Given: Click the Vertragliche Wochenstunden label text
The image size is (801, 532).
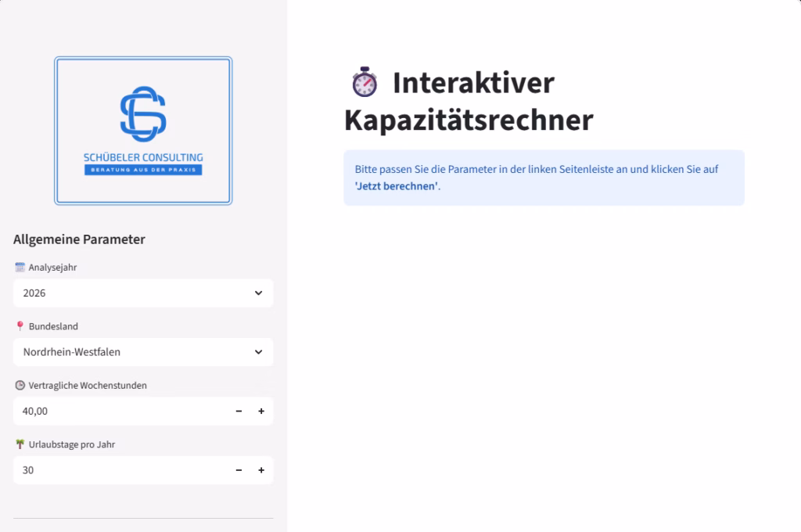Looking at the screenshot, I should (x=88, y=385).
